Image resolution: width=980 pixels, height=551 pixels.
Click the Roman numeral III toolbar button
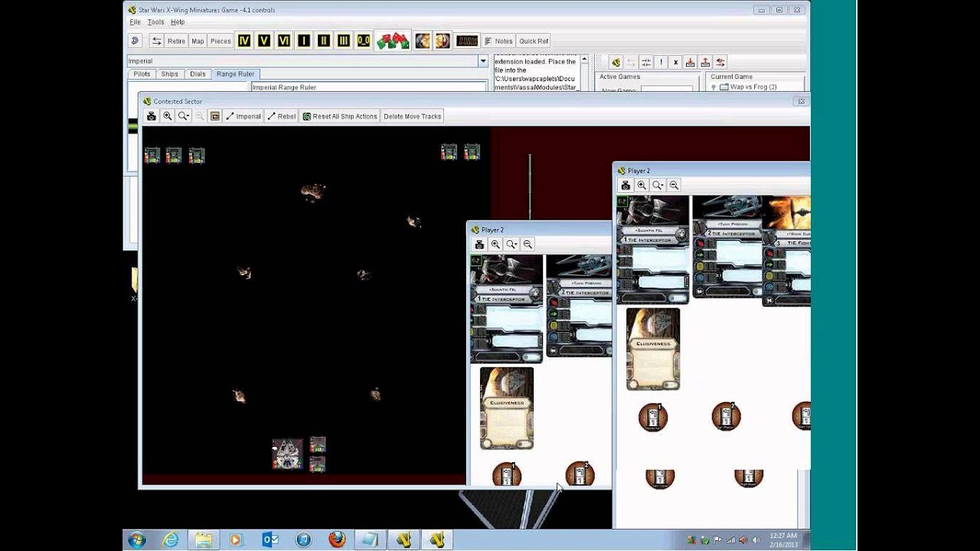tap(344, 41)
